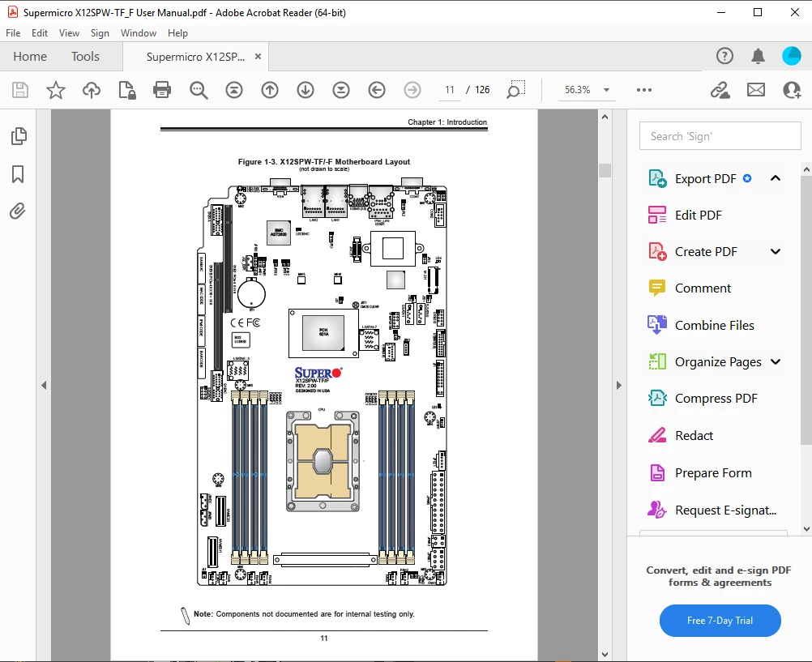Open the bookmarks panel
The width and height of the screenshot is (812, 662).
pos(18,174)
